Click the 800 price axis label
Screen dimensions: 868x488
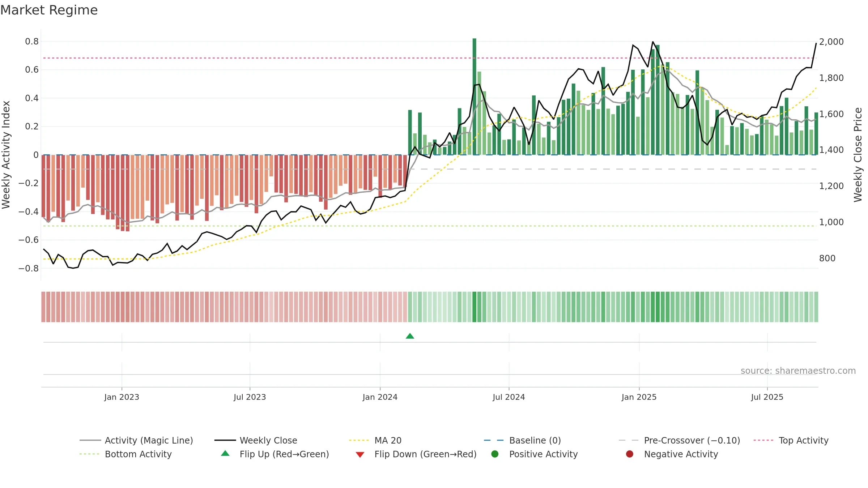tap(827, 258)
